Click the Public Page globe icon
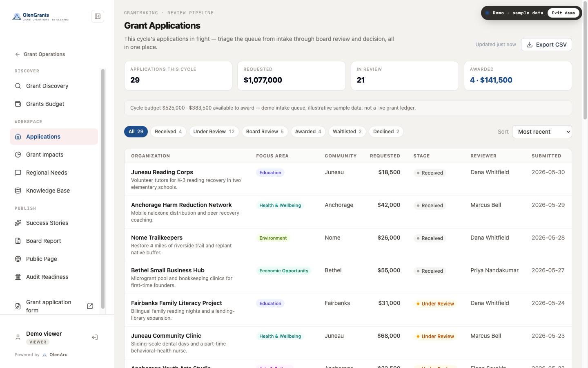The height and width of the screenshot is (368, 588). 18,259
